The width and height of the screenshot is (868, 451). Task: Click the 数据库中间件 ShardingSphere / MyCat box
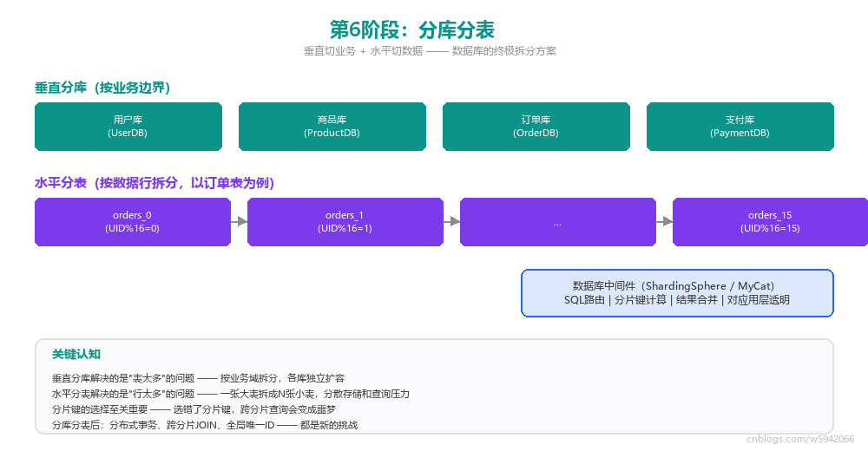(678, 293)
